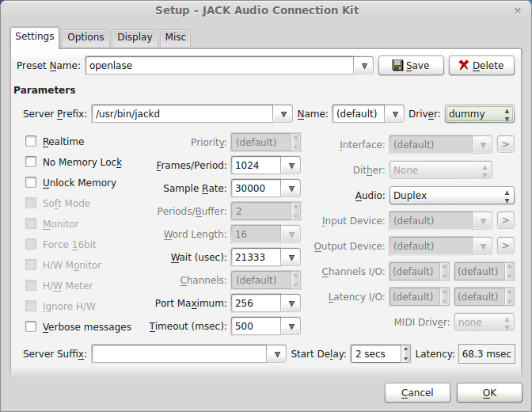Expand the Frames/Period dropdown arrow
The width and height of the screenshot is (532, 412).
(x=291, y=166)
